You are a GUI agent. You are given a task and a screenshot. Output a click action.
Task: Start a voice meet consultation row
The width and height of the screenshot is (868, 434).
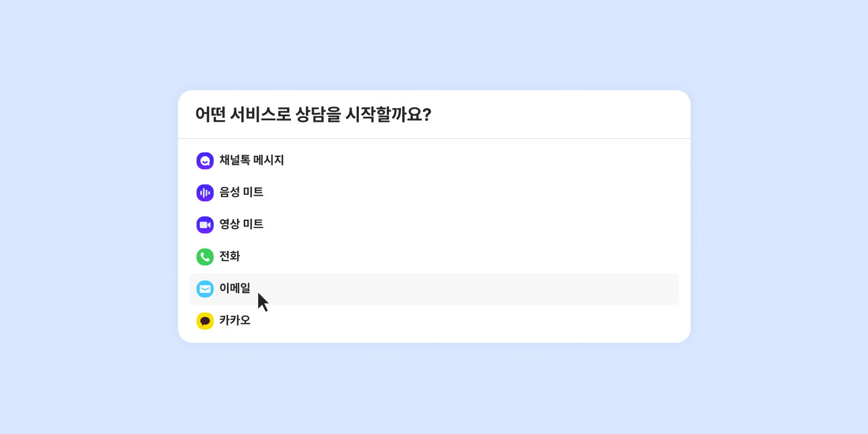434,193
